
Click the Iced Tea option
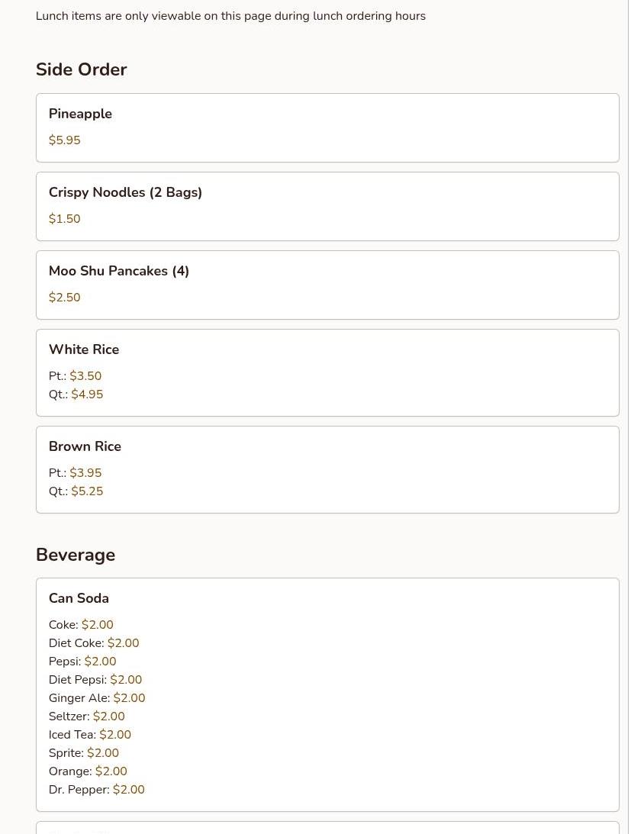pyautogui.click(x=89, y=735)
